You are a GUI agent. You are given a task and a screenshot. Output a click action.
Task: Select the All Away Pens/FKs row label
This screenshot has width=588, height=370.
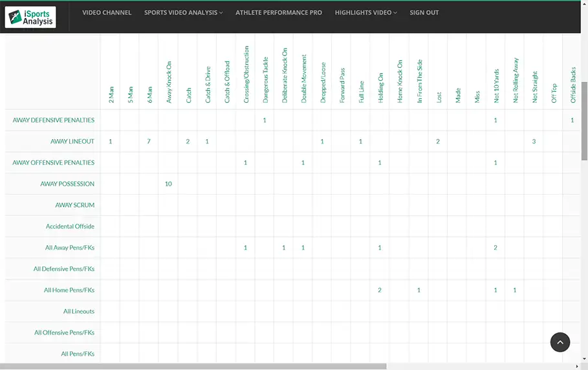coord(70,247)
